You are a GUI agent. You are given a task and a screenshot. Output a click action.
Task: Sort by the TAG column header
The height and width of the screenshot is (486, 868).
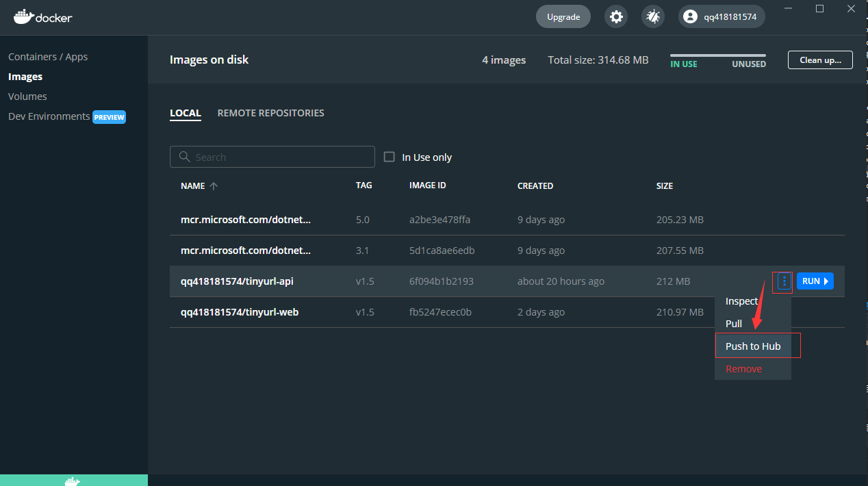(x=363, y=186)
